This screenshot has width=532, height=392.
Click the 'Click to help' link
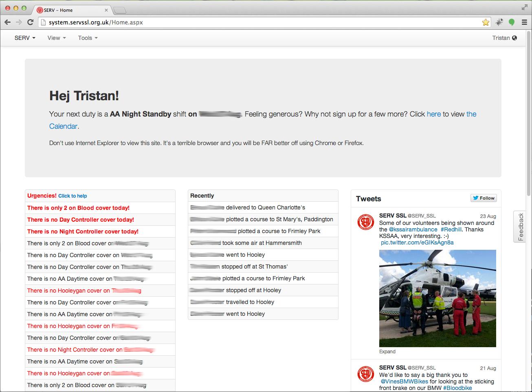[73, 196]
